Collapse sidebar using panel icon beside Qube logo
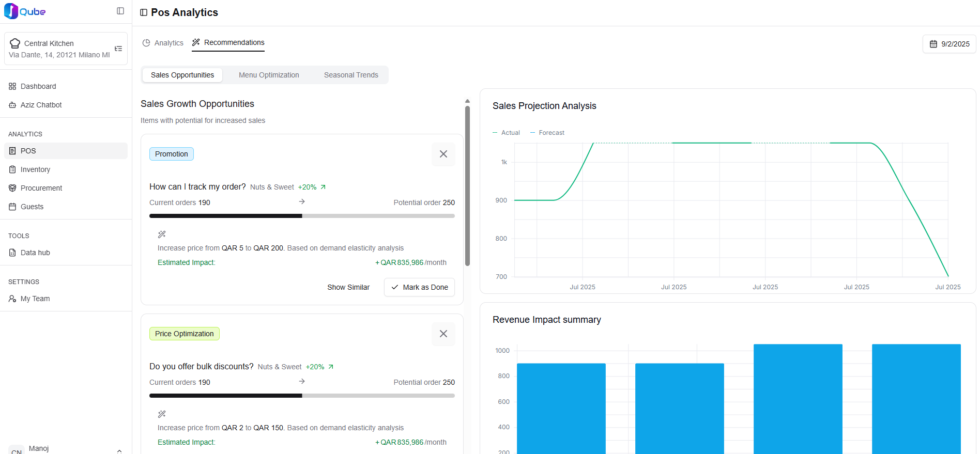The height and width of the screenshot is (454, 980). pos(120,11)
